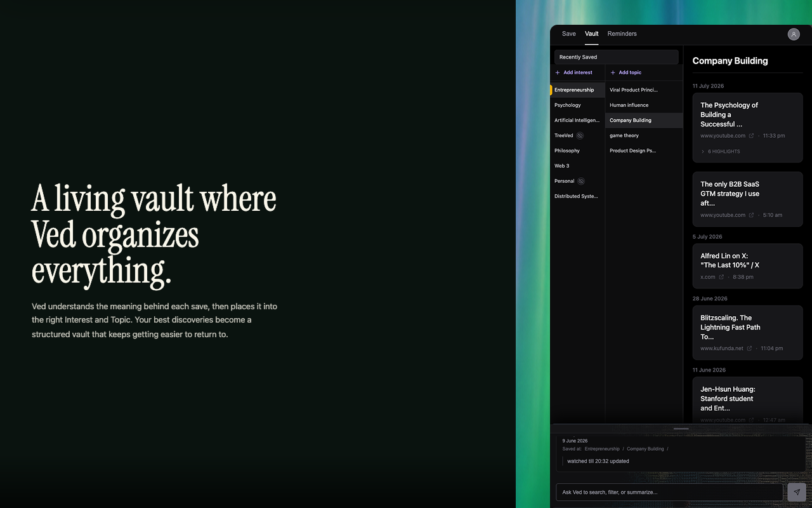The width and height of the screenshot is (812, 508).
Task: Open external link icon next to www.kufunda.net
Action: 749,349
